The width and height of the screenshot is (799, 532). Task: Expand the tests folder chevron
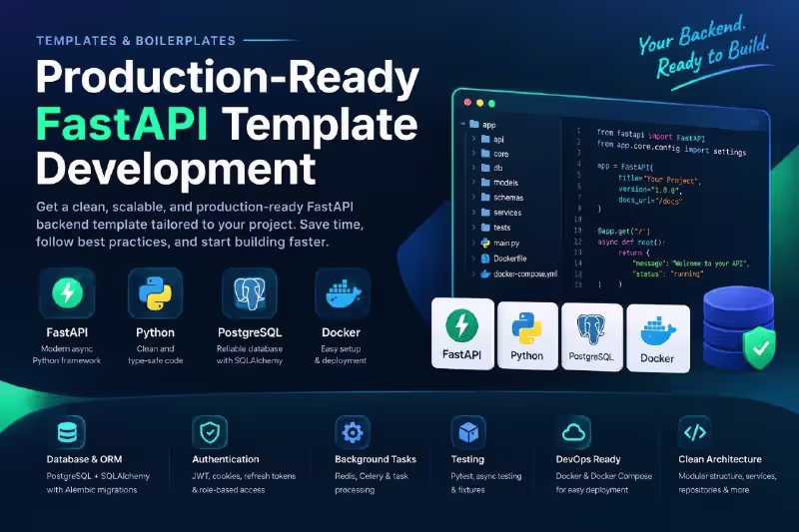pyautogui.click(x=473, y=227)
